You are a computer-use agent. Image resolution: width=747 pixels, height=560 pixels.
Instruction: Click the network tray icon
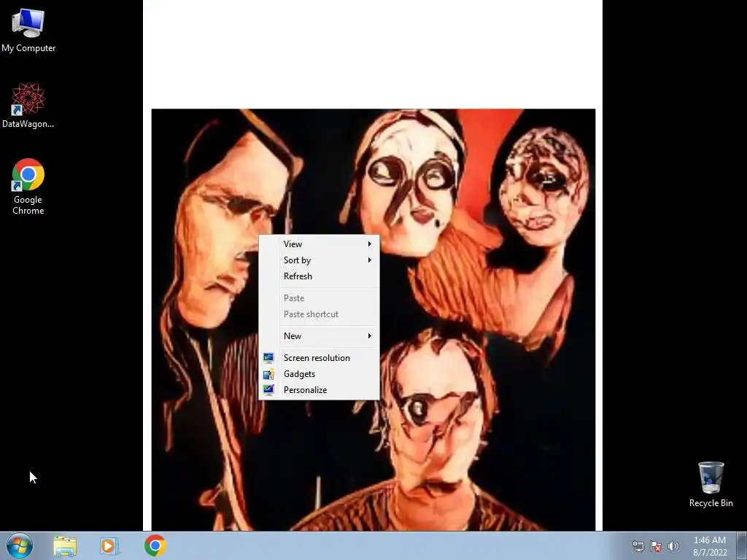[x=638, y=546]
